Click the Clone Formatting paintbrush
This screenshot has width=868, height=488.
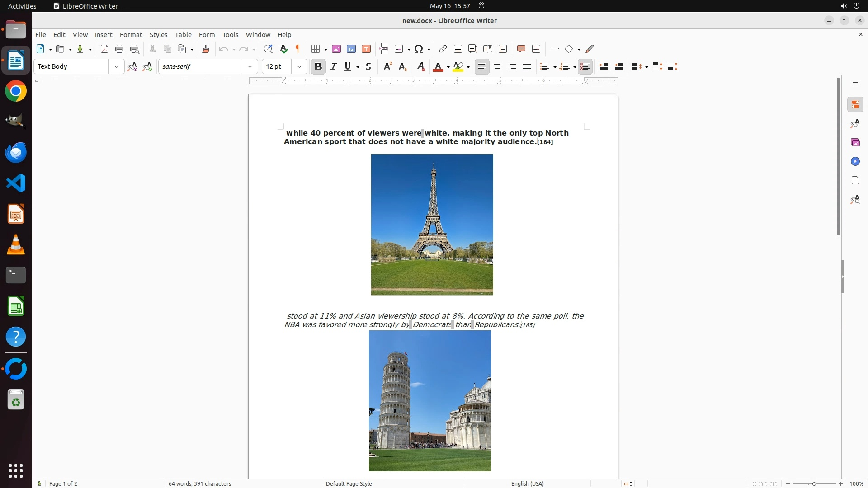[206, 49]
